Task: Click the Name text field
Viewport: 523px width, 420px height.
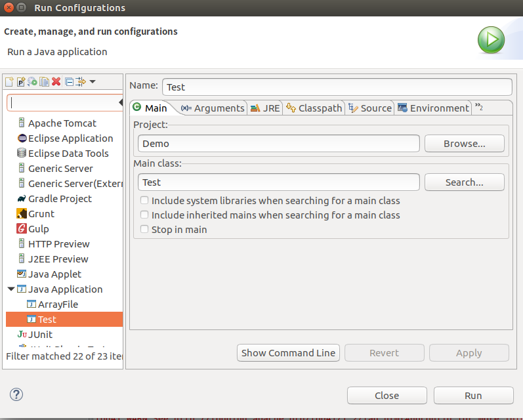Action: [x=337, y=87]
